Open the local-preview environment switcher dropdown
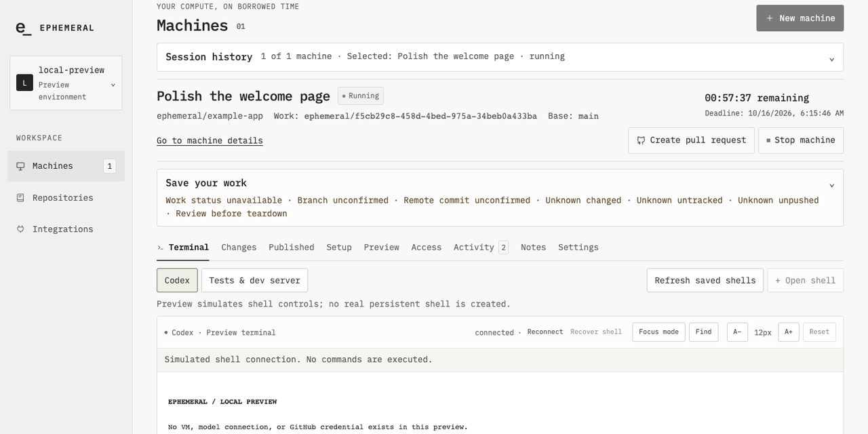The image size is (868, 434). coord(66,83)
